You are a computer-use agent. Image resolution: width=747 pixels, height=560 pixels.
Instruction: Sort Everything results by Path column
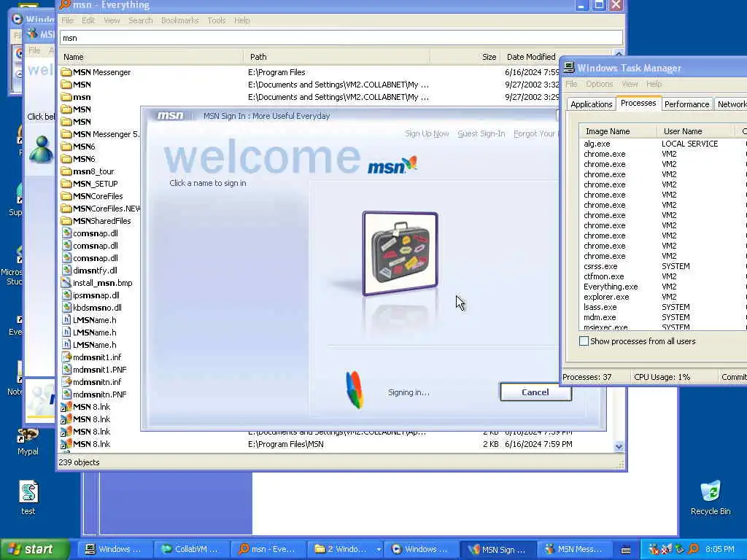click(x=337, y=57)
